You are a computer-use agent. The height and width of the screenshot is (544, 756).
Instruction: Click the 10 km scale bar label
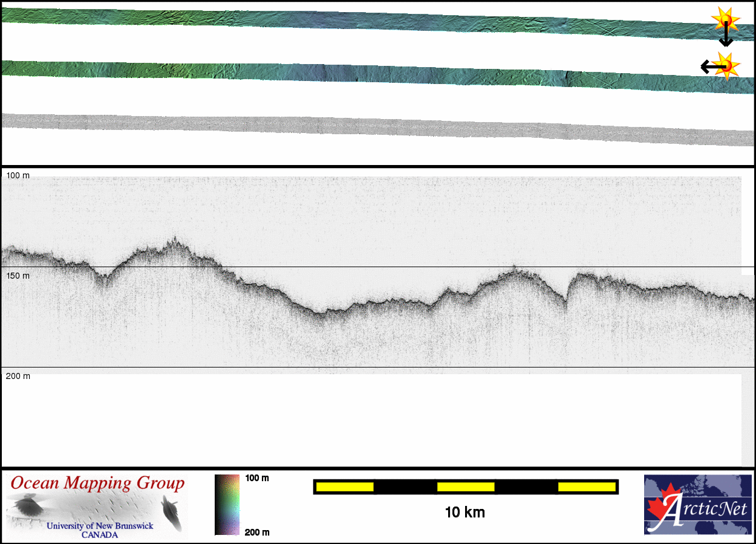click(x=464, y=513)
